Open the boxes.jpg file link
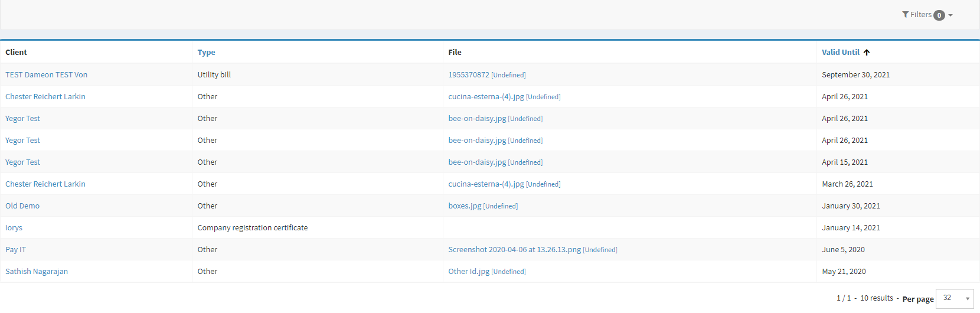The image size is (980, 313). click(465, 206)
